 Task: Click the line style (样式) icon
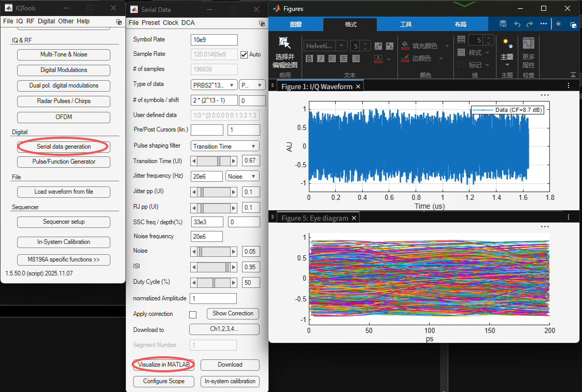point(461,52)
